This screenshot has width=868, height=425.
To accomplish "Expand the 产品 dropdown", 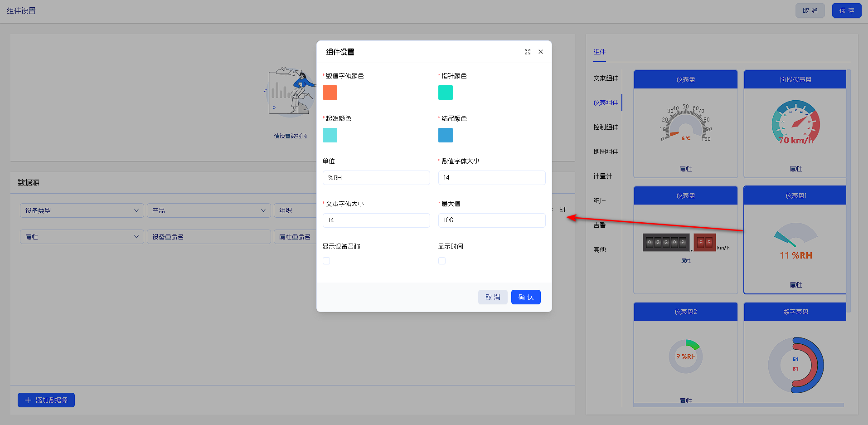I will point(209,210).
